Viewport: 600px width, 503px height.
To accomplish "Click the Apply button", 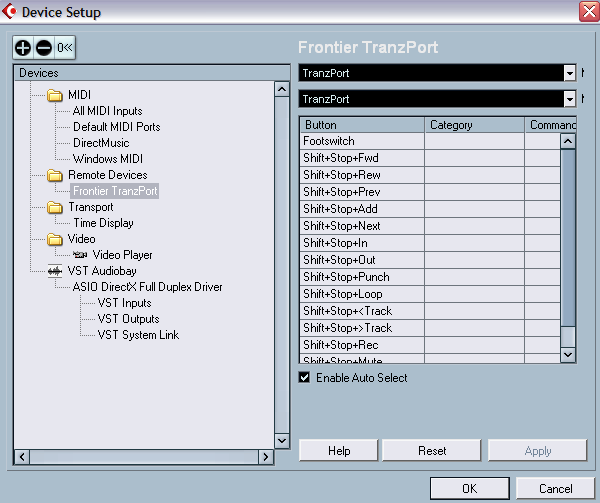I will (538, 451).
